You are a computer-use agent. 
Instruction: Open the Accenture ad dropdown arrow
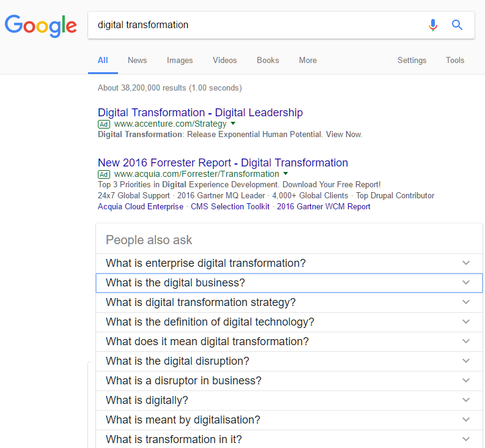tap(233, 124)
